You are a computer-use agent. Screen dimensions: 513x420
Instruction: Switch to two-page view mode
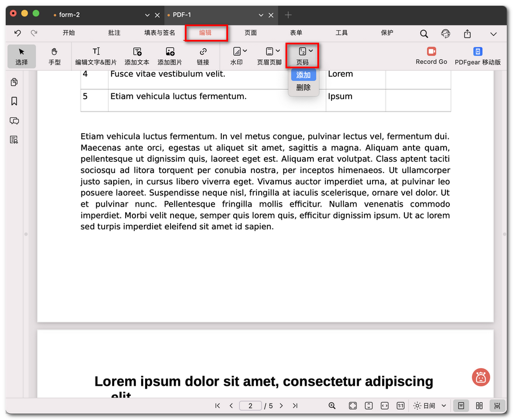(x=479, y=406)
